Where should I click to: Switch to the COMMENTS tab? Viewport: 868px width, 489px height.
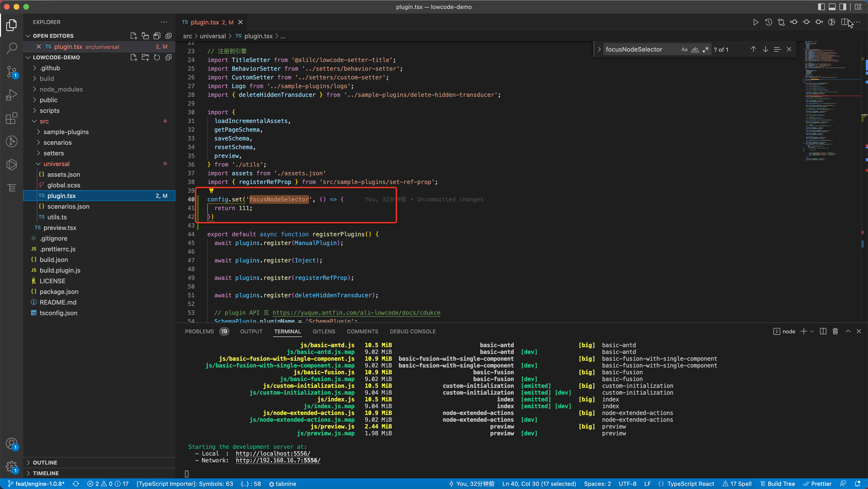click(363, 332)
